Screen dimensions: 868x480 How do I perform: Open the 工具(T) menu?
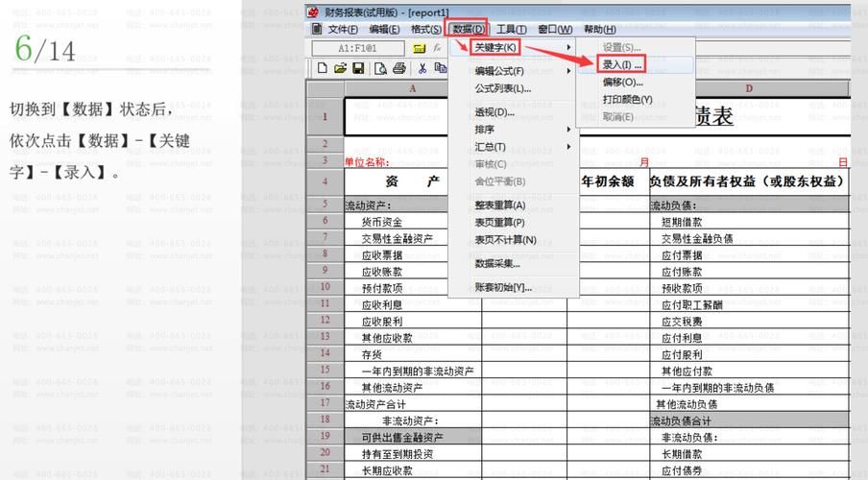pos(511,30)
